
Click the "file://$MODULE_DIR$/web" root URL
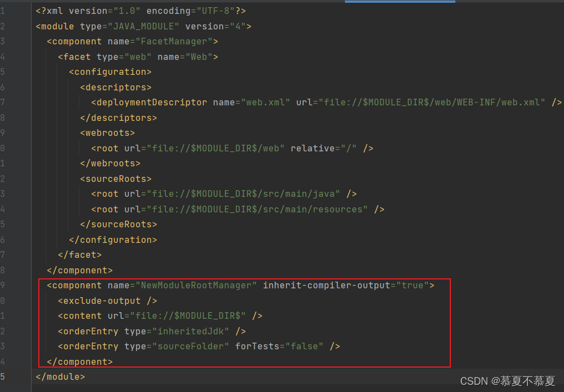216,148
